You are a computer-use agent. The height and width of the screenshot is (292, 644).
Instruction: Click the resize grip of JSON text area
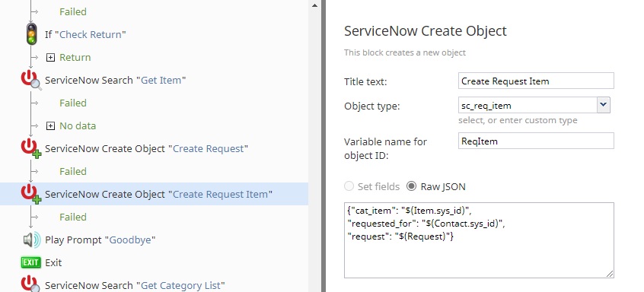click(610, 274)
